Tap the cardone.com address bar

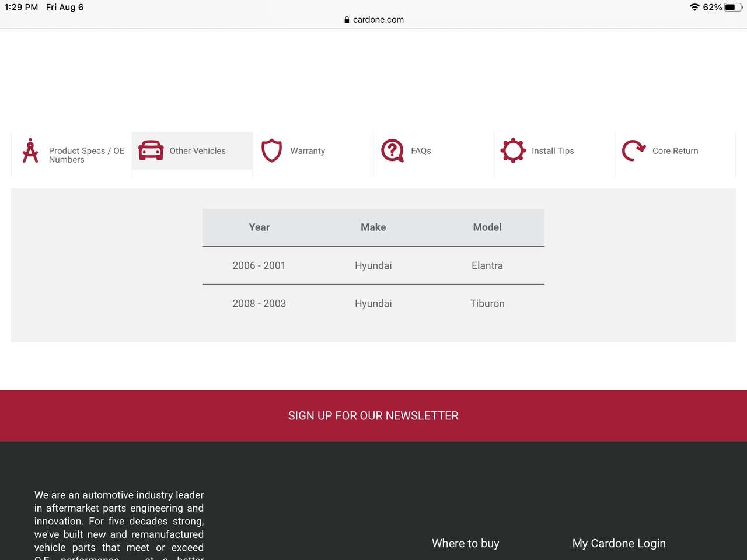point(378,20)
